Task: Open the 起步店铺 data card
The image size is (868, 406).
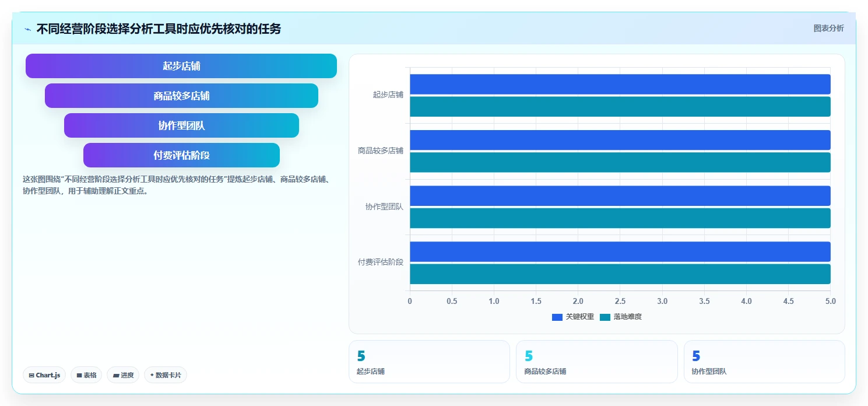Action: click(429, 362)
